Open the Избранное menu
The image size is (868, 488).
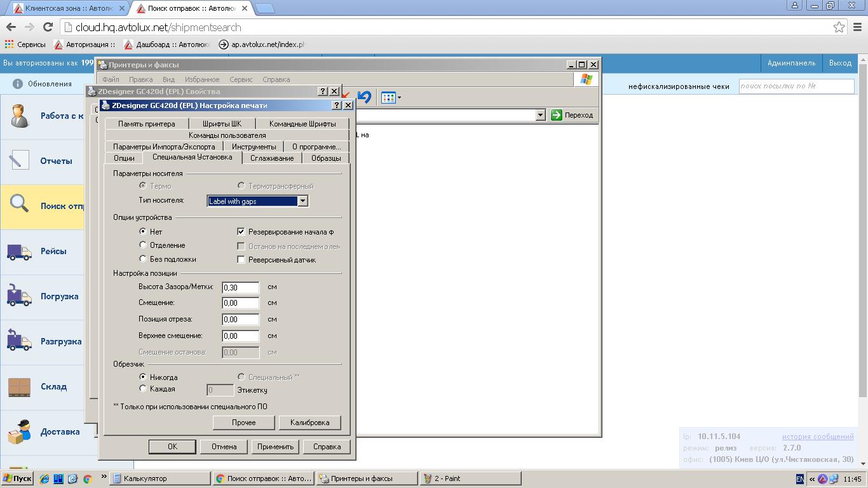pos(202,79)
